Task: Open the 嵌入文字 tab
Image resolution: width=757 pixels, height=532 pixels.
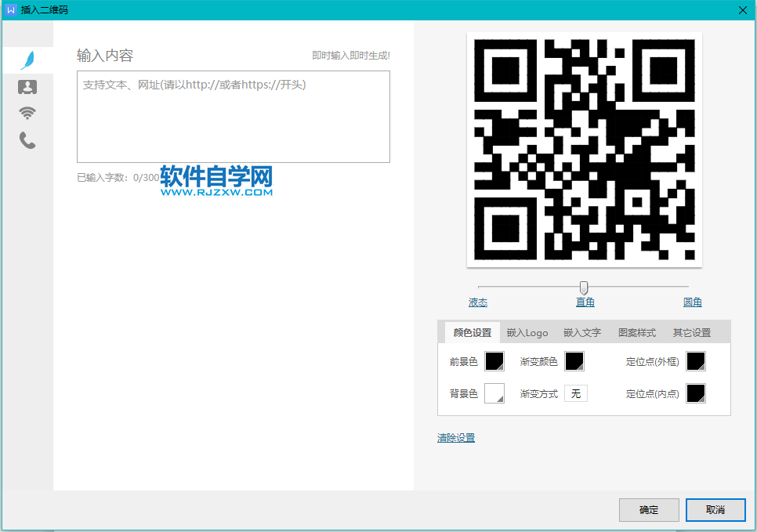Action: (x=581, y=332)
